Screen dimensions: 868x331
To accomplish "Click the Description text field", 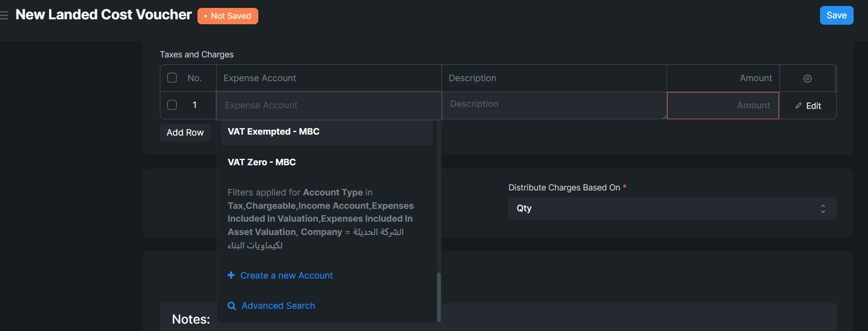I will (554, 105).
